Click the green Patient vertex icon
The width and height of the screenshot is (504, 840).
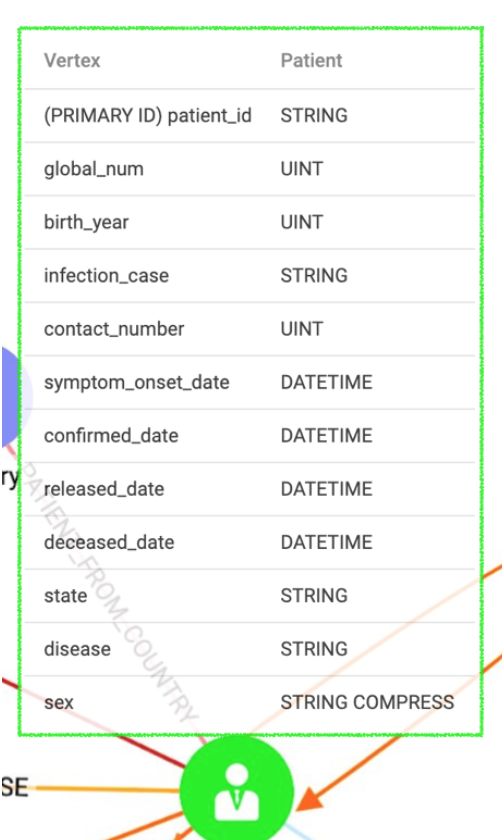pyautogui.click(x=237, y=790)
